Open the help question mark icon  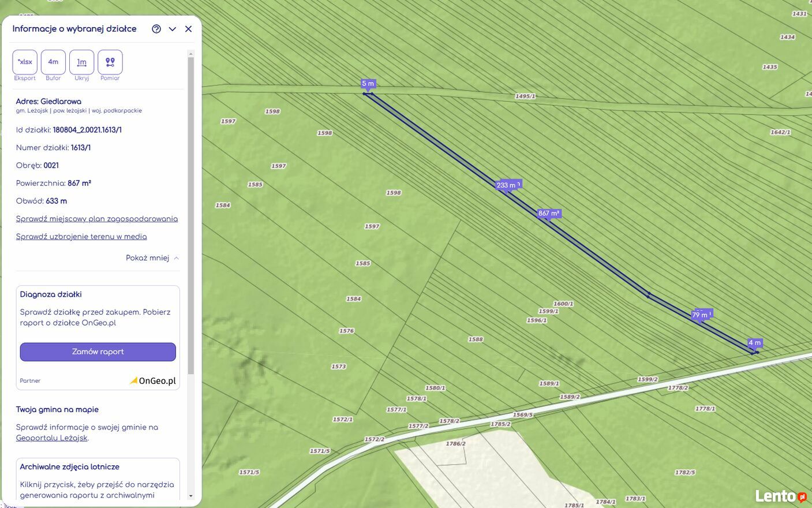[156, 29]
